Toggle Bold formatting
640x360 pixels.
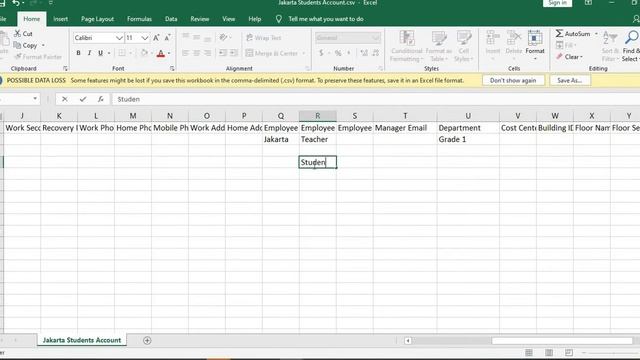point(78,53)
